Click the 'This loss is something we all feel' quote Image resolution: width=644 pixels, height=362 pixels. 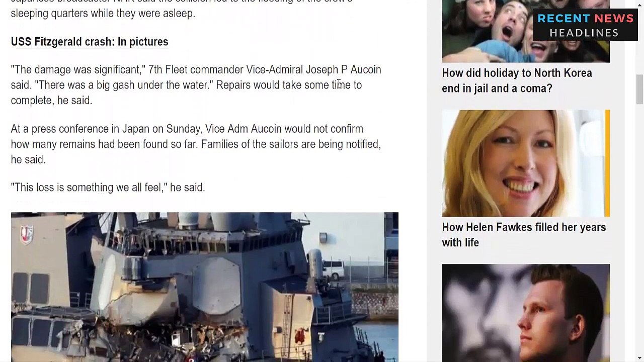point(108,188)
